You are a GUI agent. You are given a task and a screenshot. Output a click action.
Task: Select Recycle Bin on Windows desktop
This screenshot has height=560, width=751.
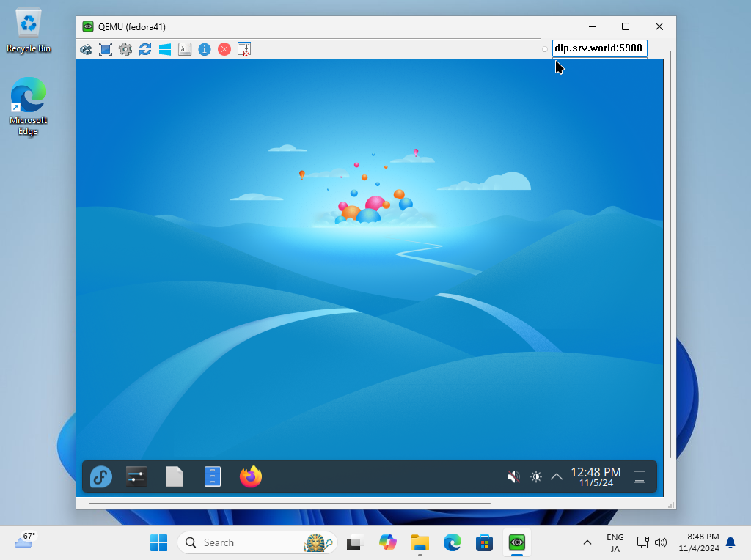pos(29,31)
